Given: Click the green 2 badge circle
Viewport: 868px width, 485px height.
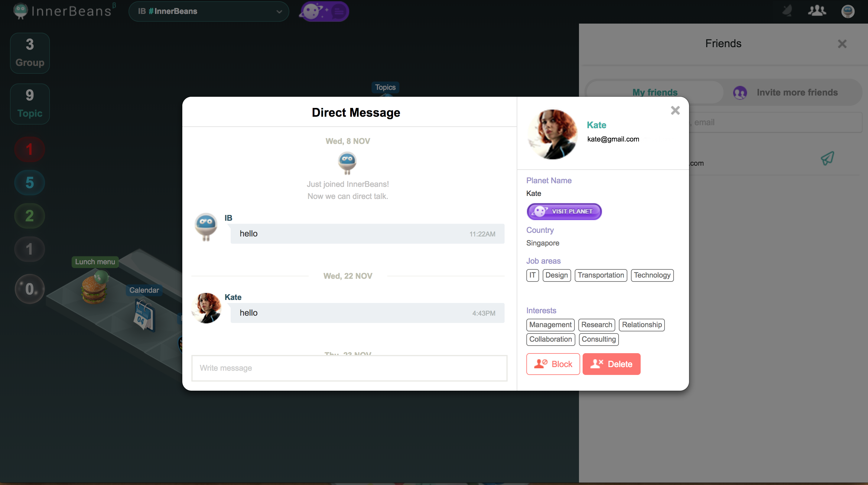Looking at the screenshot, I should pos(30,216).
